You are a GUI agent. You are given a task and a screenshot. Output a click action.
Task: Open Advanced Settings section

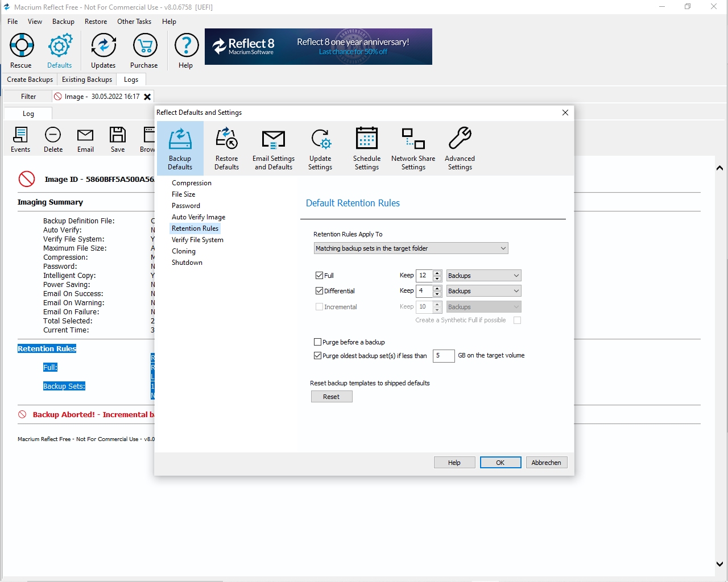[460, 148]
